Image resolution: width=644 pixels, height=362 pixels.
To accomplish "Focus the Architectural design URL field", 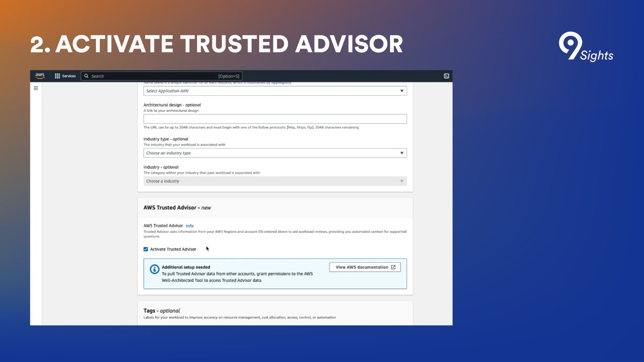I will coord(275,119).
